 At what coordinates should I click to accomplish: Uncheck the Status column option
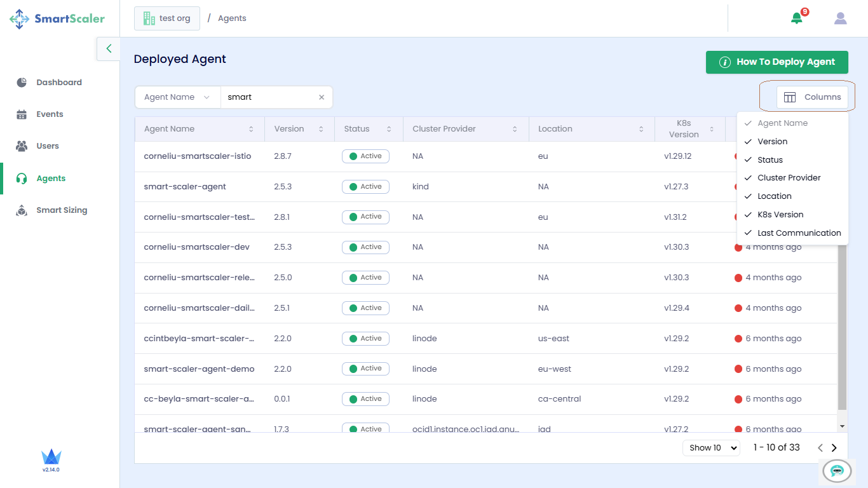click(x=792, y=160)
